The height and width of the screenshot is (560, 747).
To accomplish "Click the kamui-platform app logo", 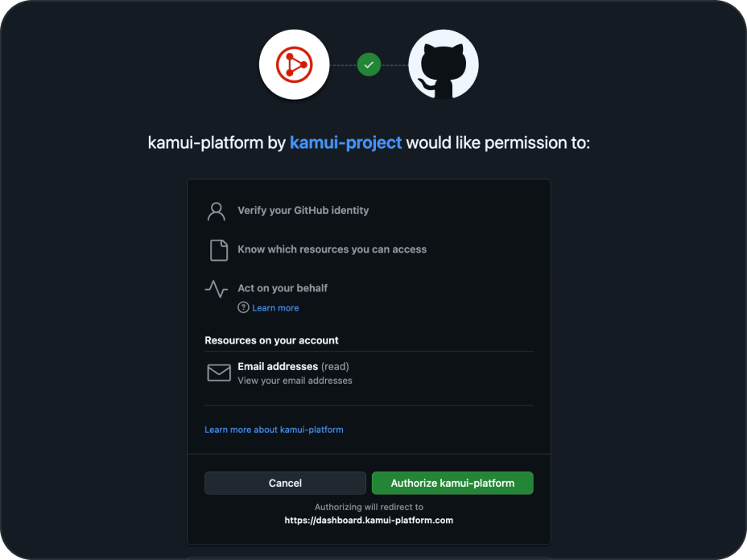I will [295, 65].
